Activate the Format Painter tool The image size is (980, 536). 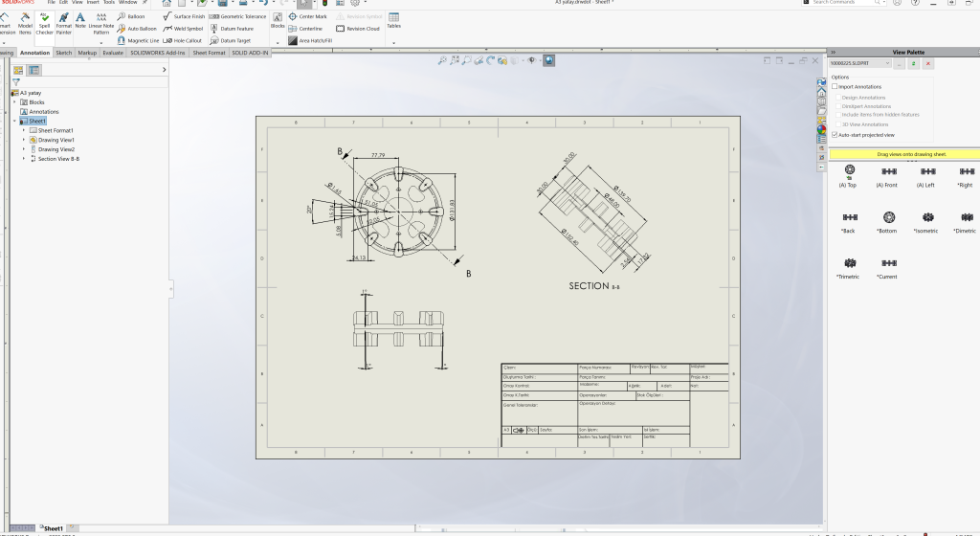click(x=63, y=23)
